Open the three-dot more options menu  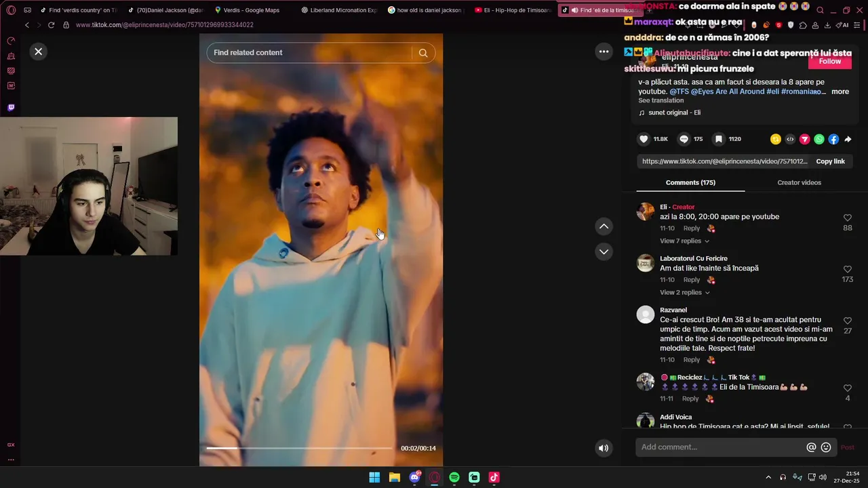tap(604, 52)
